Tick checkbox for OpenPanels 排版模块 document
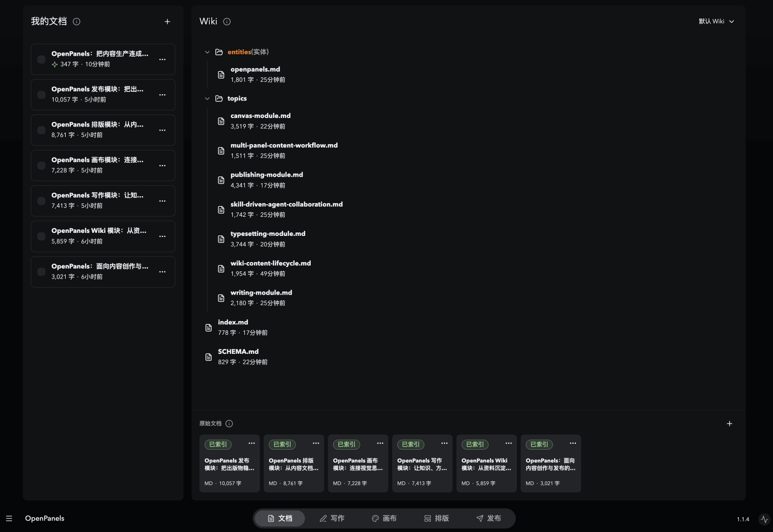Viewport: 773px width, 532px height. pos(41,130)
